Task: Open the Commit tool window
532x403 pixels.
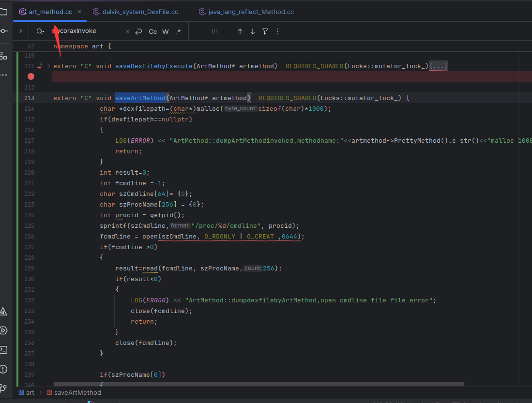Action: tap(3, 31)
